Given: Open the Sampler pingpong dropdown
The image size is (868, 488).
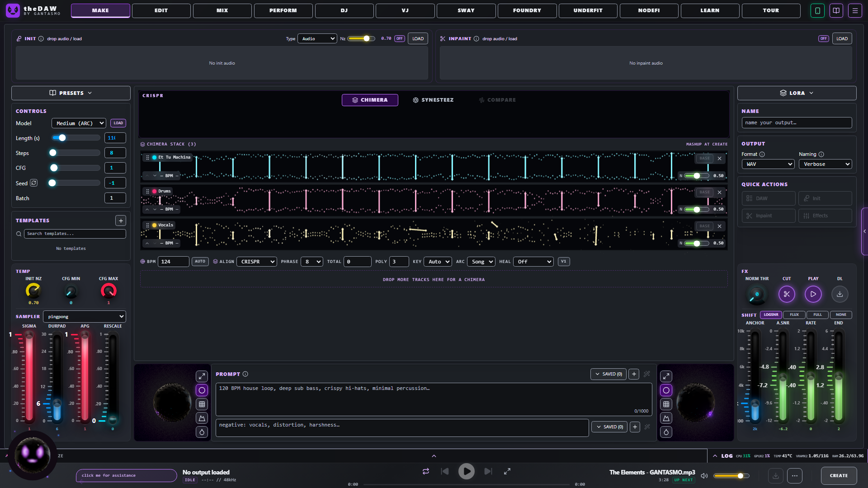Looking at the screenshot, I should (85, 317).
